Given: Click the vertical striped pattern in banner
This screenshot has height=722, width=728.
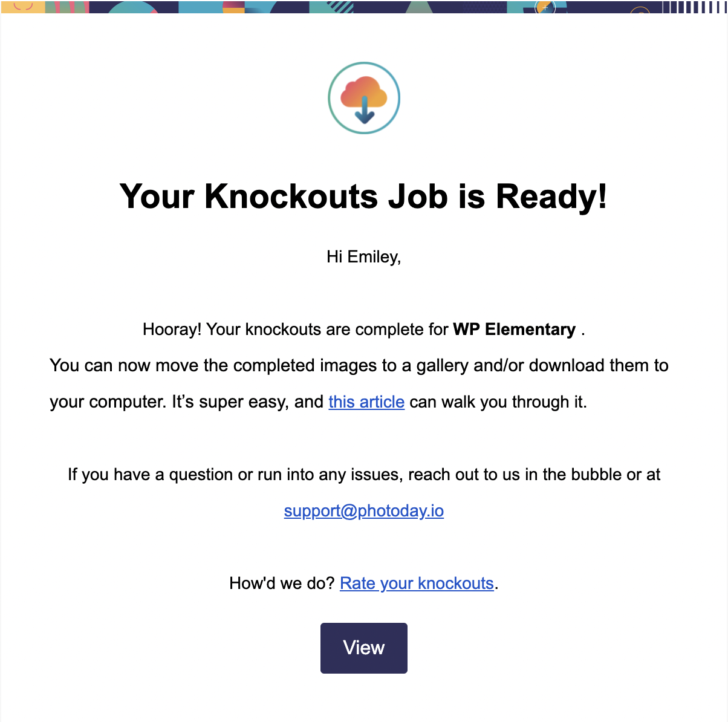Looking at the screenshot, I should pyautogui.click(x=694, y=7).
